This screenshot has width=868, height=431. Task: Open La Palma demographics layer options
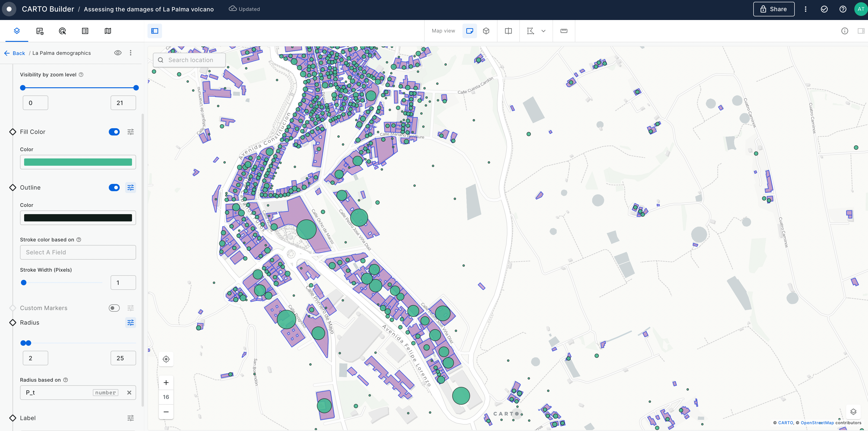pos(130,53)
